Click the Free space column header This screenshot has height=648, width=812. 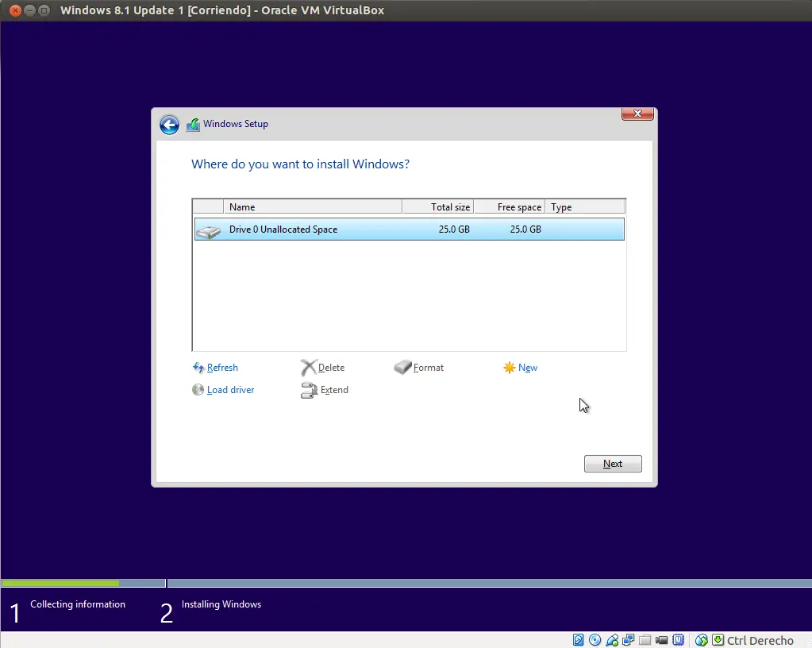pyautogui.click(x=510, y=206)
